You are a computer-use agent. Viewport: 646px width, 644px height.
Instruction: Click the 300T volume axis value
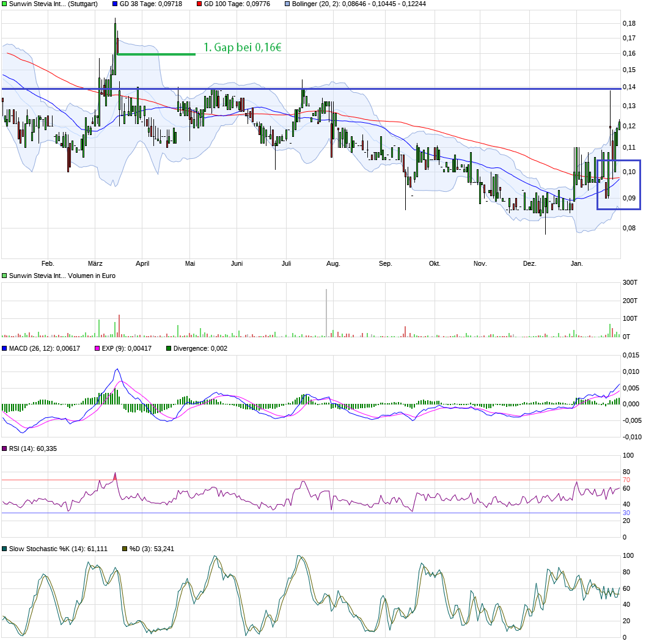pos(630,282)
